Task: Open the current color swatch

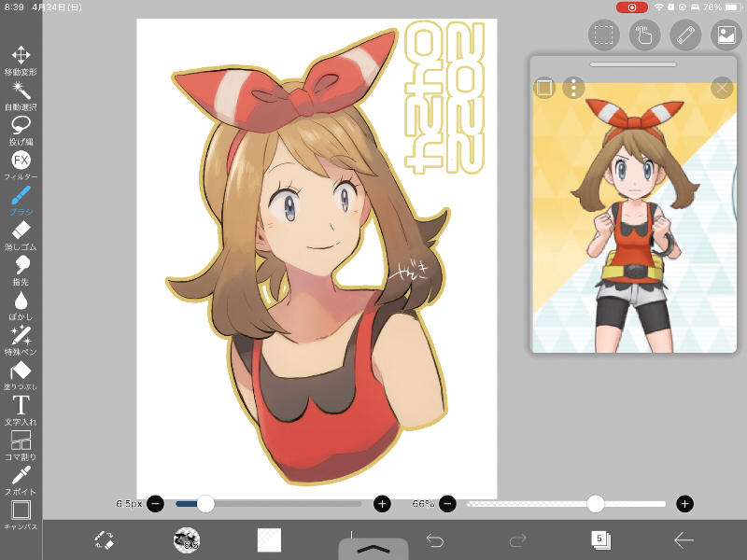Action: click(x=269, y=540)
